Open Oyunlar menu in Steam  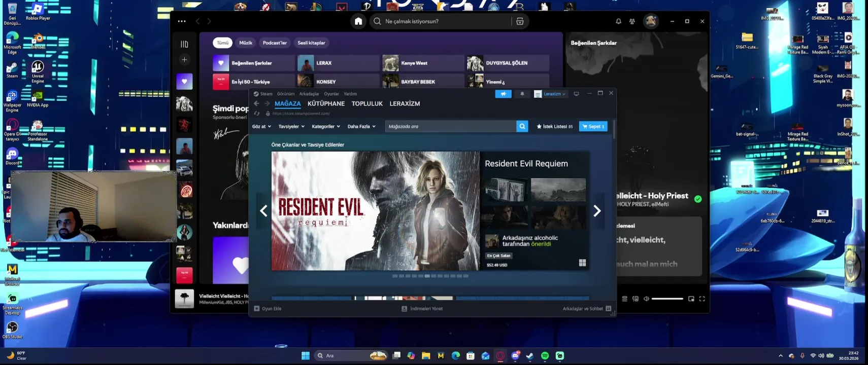click(331, 94)
